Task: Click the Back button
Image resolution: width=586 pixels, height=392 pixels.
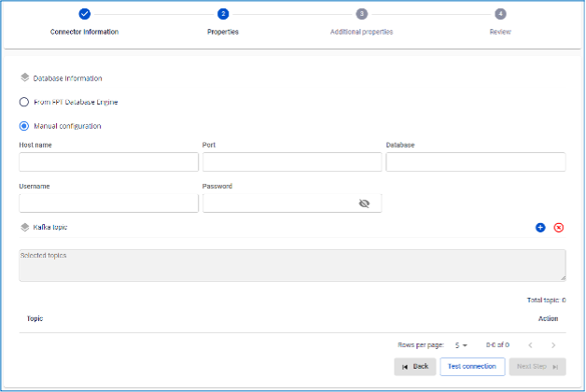Action: click(x=415, y=367)
